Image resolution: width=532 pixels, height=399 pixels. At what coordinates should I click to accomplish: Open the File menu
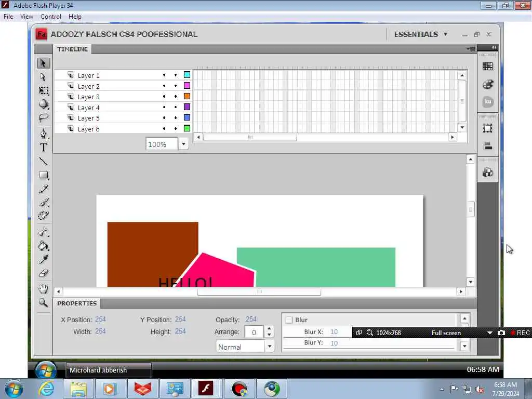pos(8,17)
